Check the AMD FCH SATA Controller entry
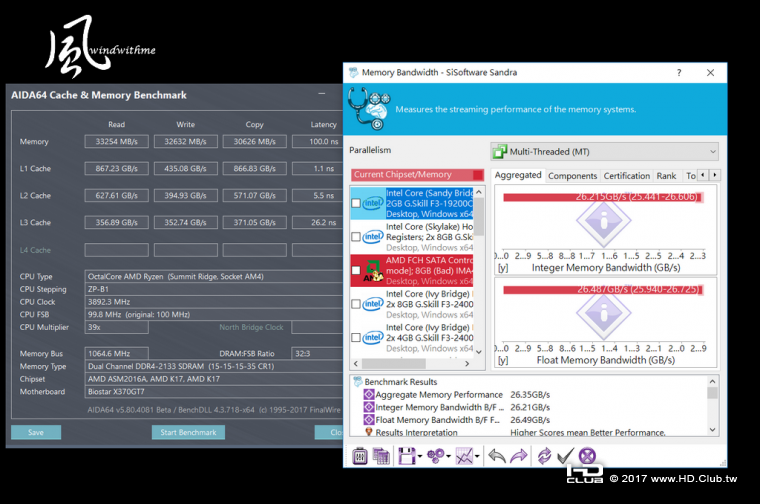 (x=357, y=270)
